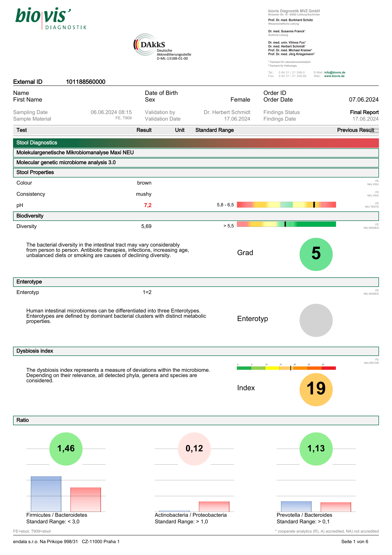Open the info@biovis.de email link
This screenshot has width=392, height=555.
click(x=335, y=73)
